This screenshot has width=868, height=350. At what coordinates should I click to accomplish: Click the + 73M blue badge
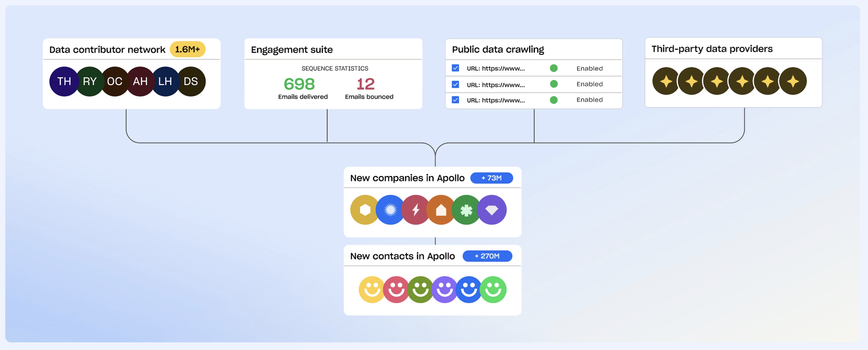[x=492, y=178]
